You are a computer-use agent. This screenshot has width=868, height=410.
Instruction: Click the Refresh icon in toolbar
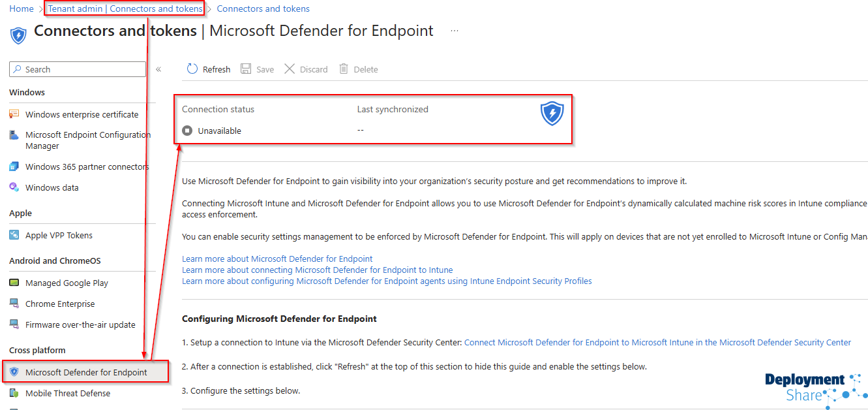(192, 69)
